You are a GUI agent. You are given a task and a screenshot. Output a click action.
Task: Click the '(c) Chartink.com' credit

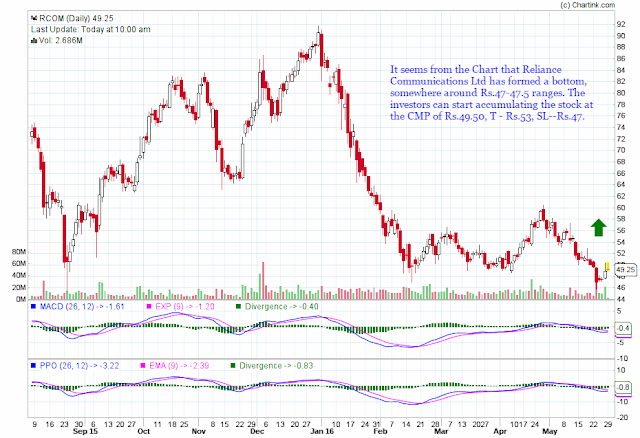coord(588,5)
